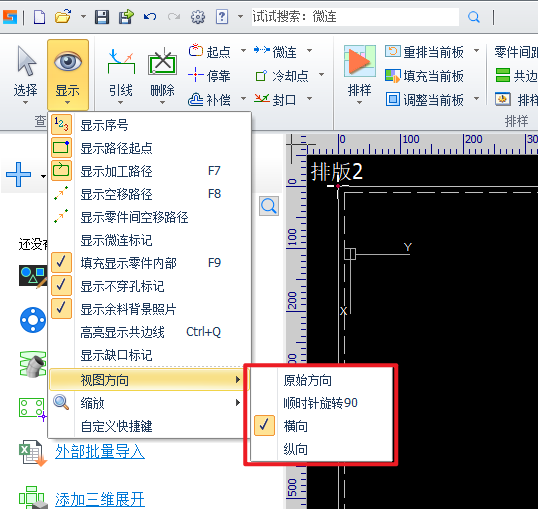The width and height of the screenshot is (538, 509).
Task: Click the blue plus add-part icon
Action: tap(18, 174)
